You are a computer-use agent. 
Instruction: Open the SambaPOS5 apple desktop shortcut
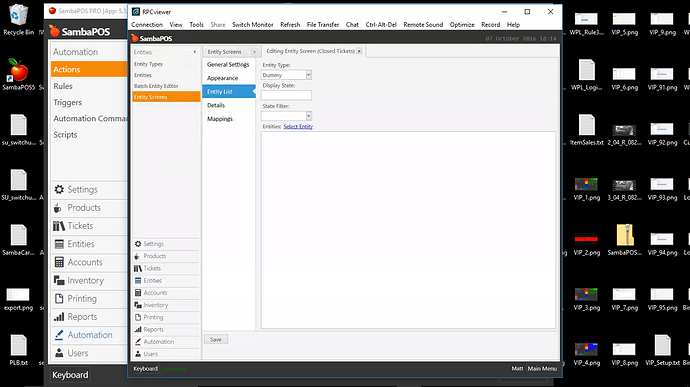[18, 75]
